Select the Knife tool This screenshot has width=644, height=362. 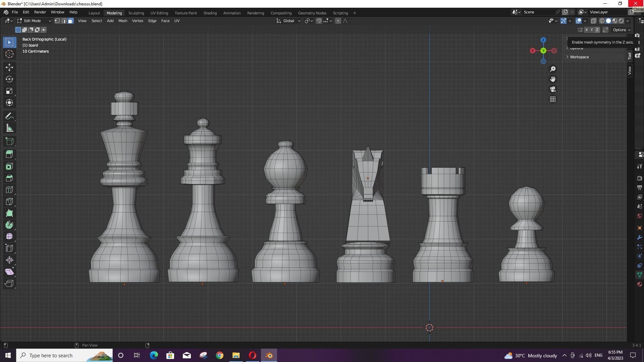9,201
